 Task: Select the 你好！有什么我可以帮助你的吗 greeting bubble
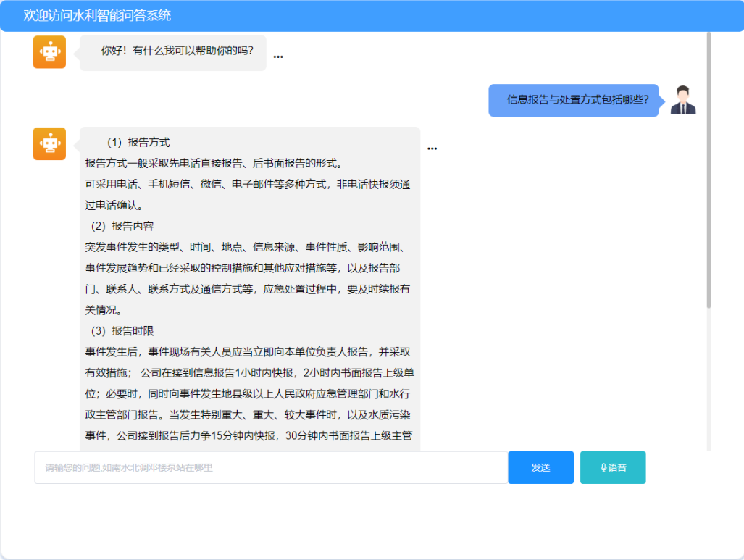coord(177,51)
